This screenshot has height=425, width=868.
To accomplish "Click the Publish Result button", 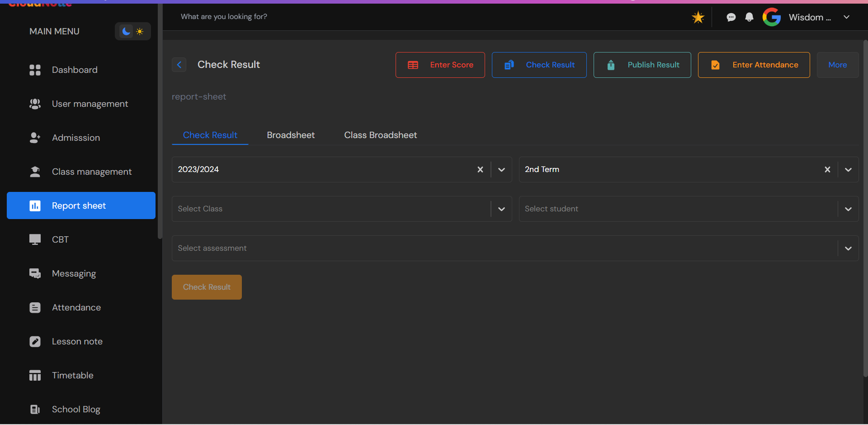I will (x=642, y=65).
